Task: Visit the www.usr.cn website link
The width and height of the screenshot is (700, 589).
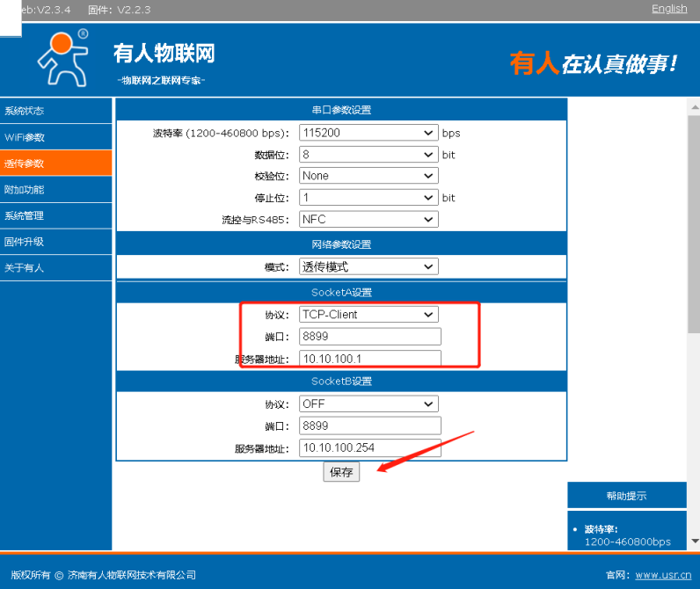Action: (662, 575)
